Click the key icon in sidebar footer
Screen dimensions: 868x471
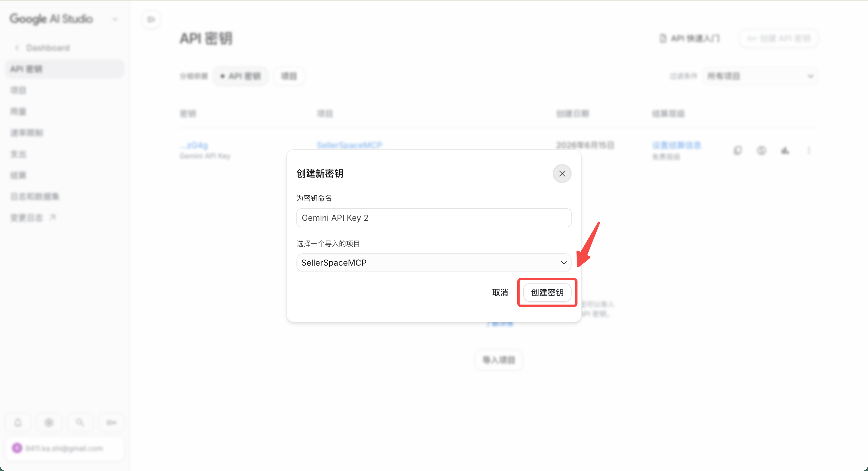(x=111, y=423)
